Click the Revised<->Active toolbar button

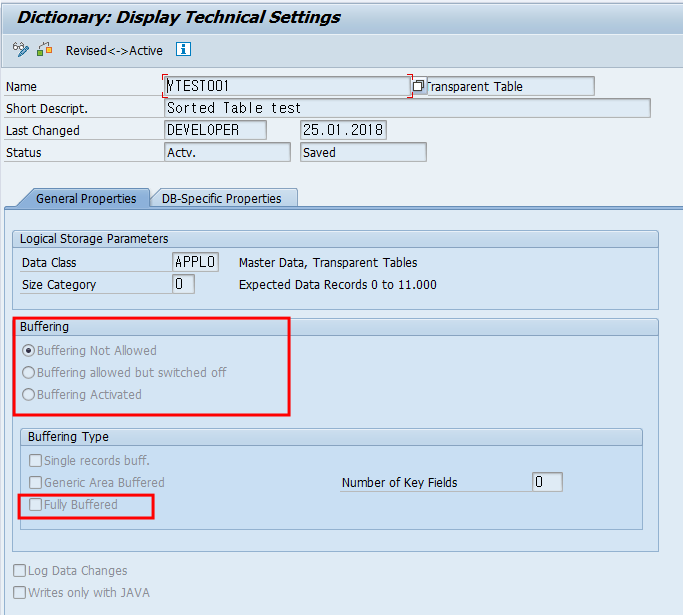point(114,51)
